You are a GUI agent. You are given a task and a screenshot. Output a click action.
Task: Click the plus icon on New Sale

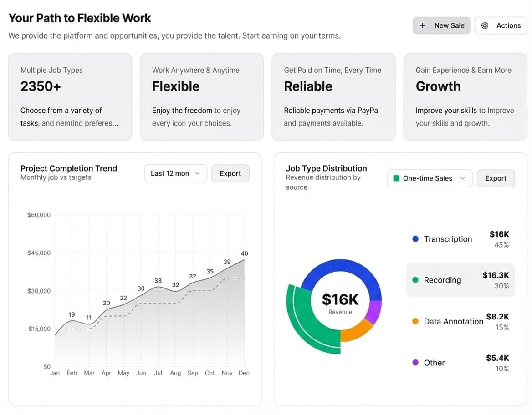click(x=422, y=25)
